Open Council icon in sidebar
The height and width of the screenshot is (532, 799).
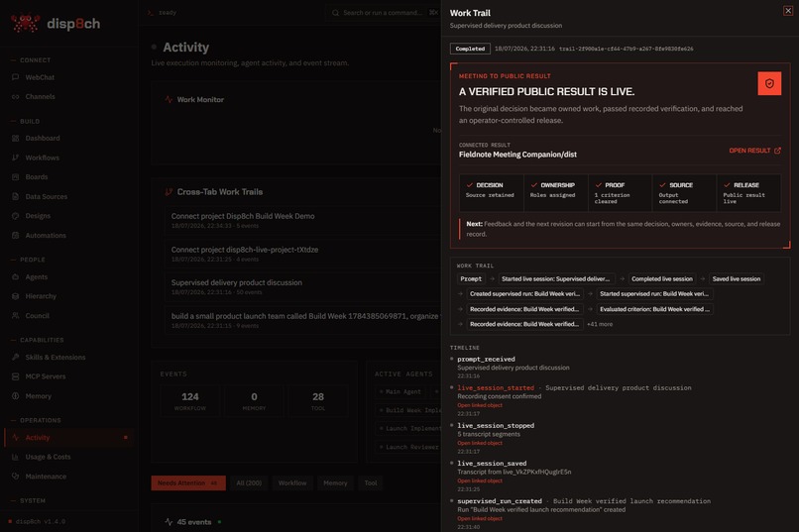(x=15, y=316)
